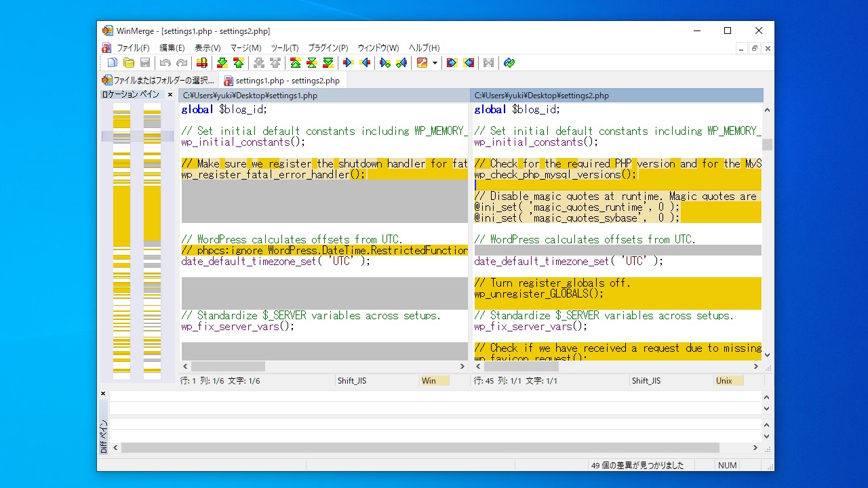Open the ウィンドウ(W) menu
Viewport: 868px width, 488px height.
pyautogui.click(x=378, y=48)
